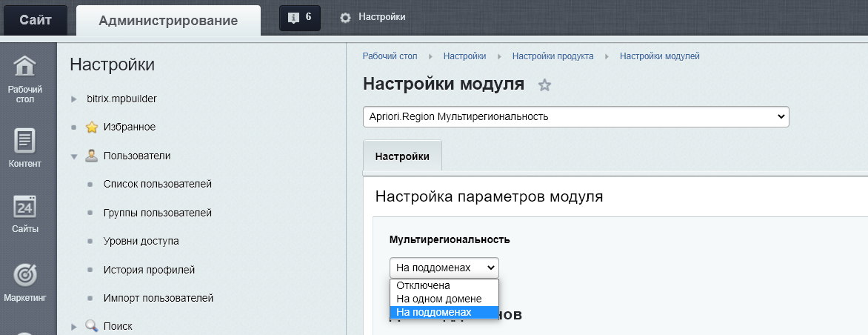Open Список пользователей
The height and width of the screenshot is (335, 868).
158,184
